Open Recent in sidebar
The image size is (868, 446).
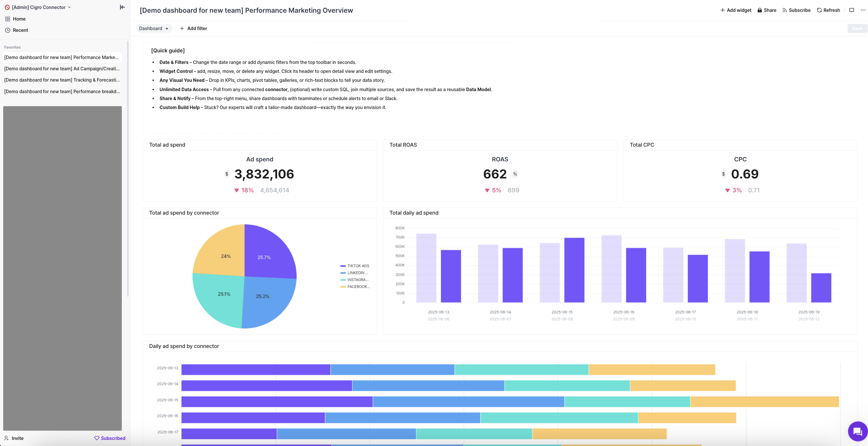[x=20, y=30]
